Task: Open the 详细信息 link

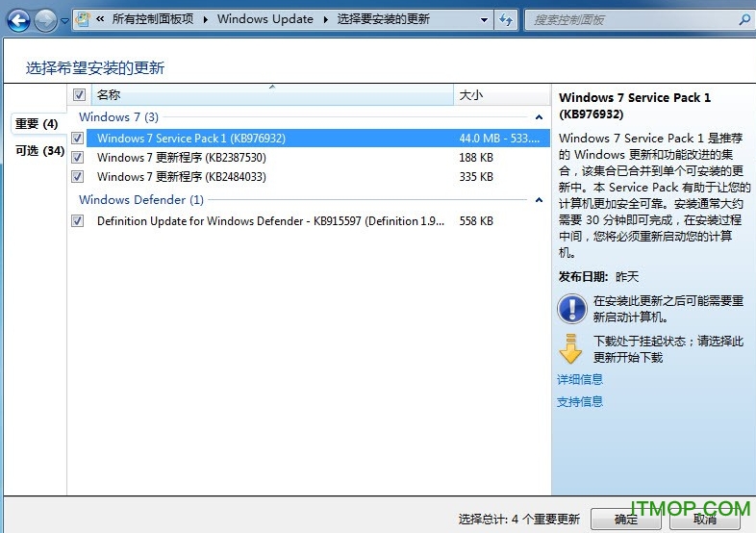Action: [580, 380]
